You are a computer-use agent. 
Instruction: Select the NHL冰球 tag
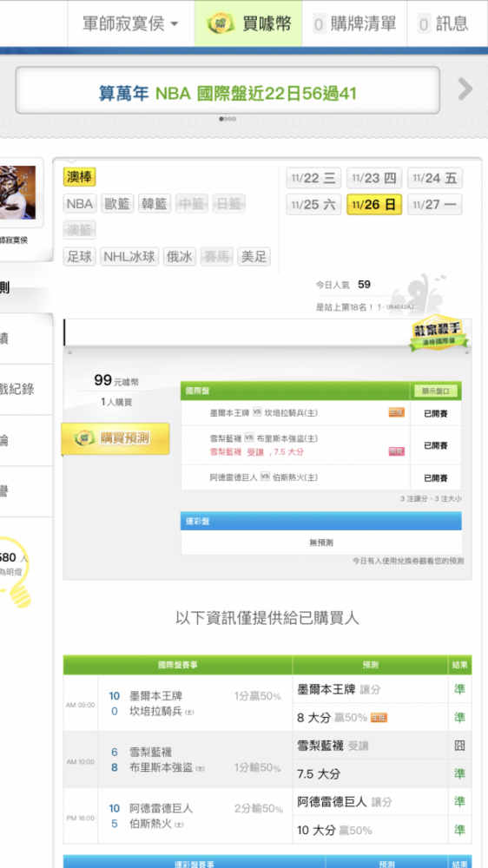click(x=129, y=256)
